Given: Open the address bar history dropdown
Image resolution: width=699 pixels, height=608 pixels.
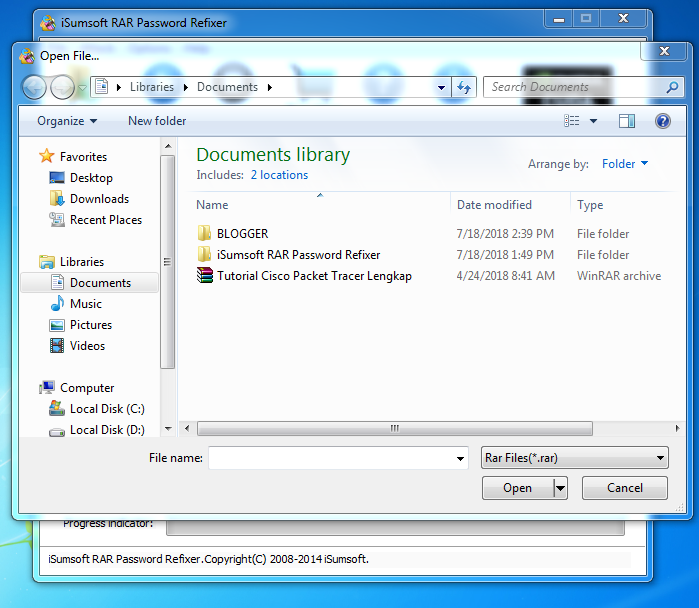Looking at the screenshot, I should (x=441, y=87).
